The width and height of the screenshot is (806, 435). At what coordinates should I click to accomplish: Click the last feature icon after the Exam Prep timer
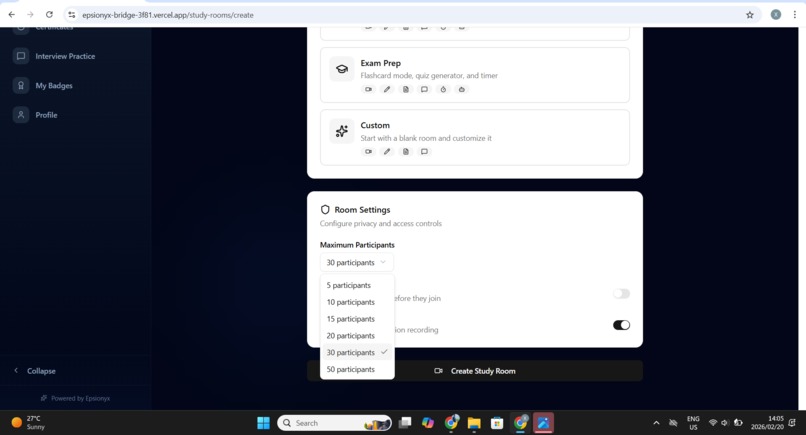[x=462, y=89]
